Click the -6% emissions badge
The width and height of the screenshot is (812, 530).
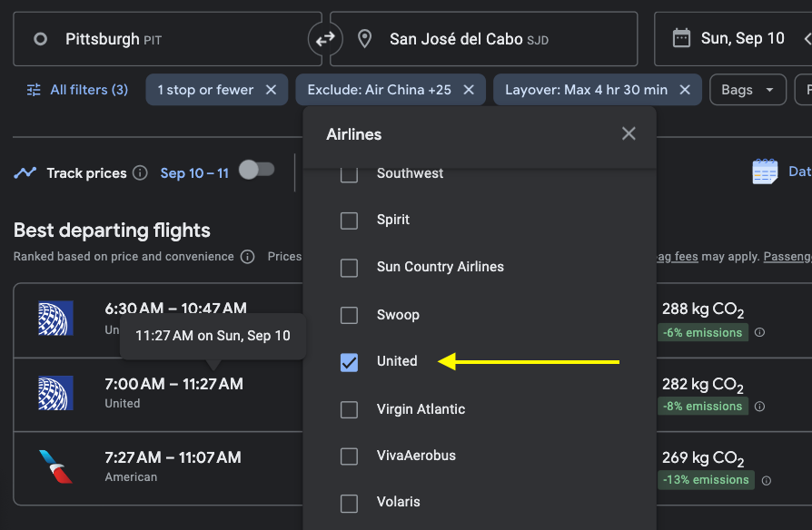(703, 333)
